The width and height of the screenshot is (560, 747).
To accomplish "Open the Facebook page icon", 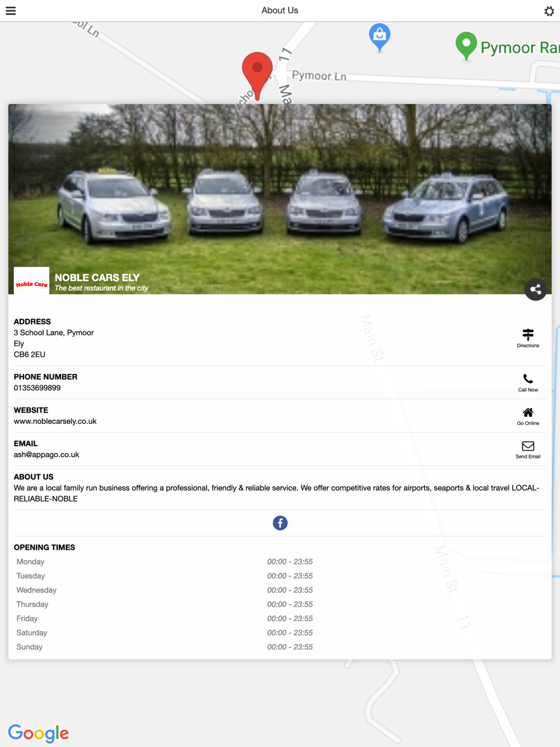I will 280,523.
